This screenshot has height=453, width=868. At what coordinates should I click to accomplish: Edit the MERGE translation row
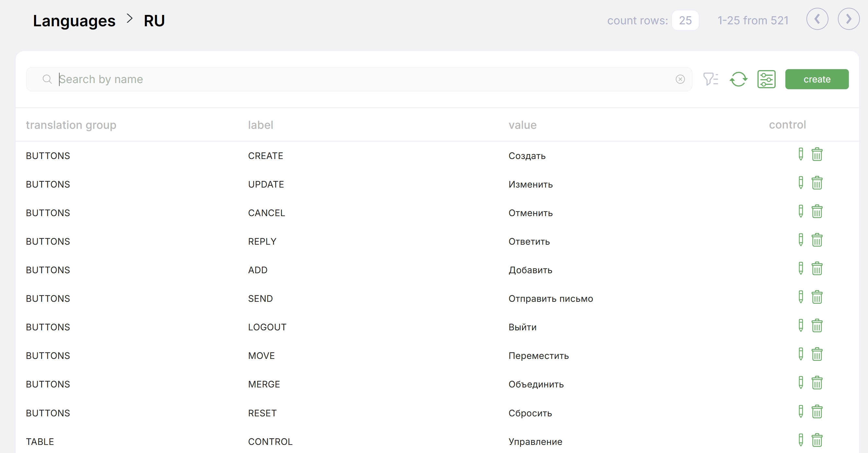[x=801, y=383]
